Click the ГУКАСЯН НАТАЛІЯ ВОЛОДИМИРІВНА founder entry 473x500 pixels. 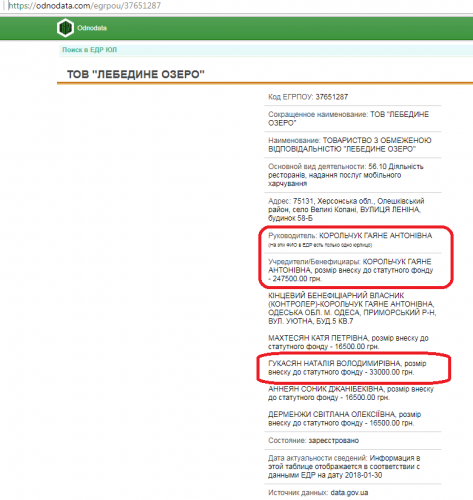[x=347, y=368]
